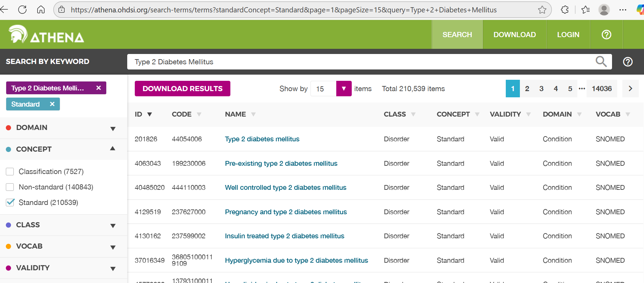Go to browser home page icon
Image resolution: width=644 pixels, height=283 pixels.
click(x=41, y=10)
